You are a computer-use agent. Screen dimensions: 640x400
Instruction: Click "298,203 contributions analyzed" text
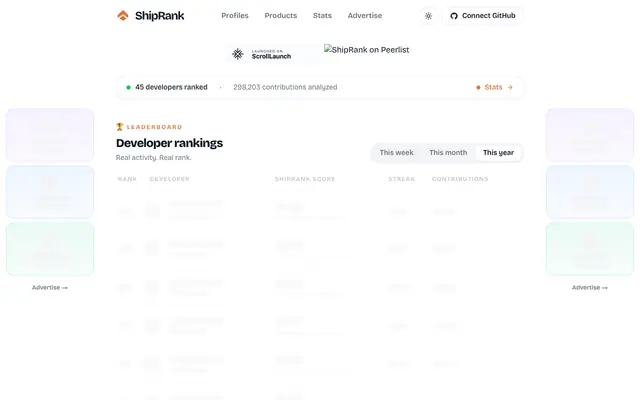pos(285,87)
